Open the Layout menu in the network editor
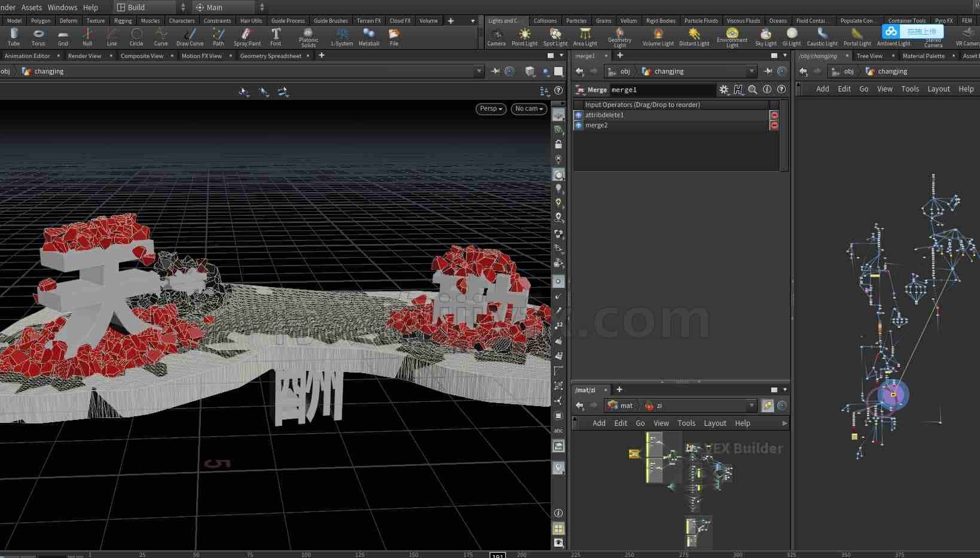The image size is (980, 558). point(938,89)
